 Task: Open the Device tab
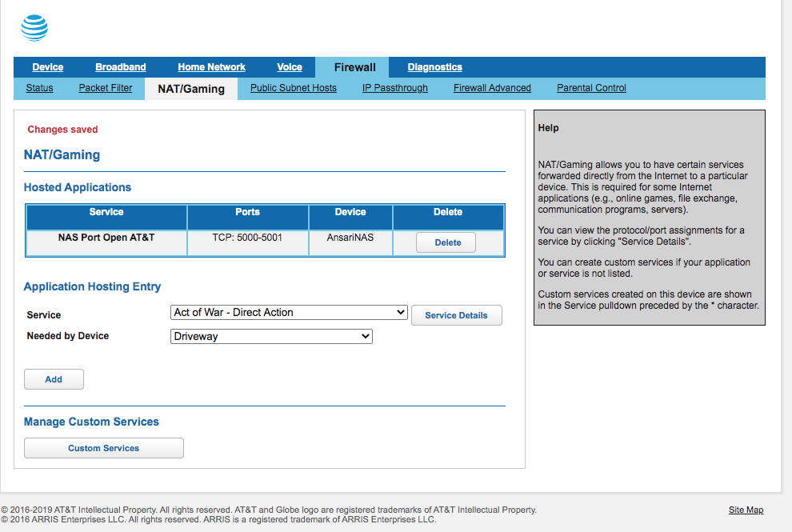(47, 67)
